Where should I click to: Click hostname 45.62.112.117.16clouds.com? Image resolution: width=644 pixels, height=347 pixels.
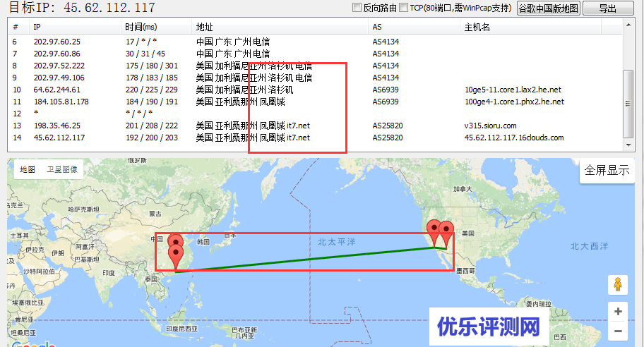click(514, 138)
